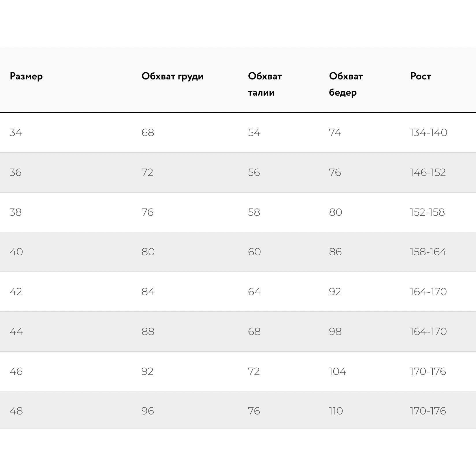Select the 'Обхват бедер' column header

click(346, 84)
